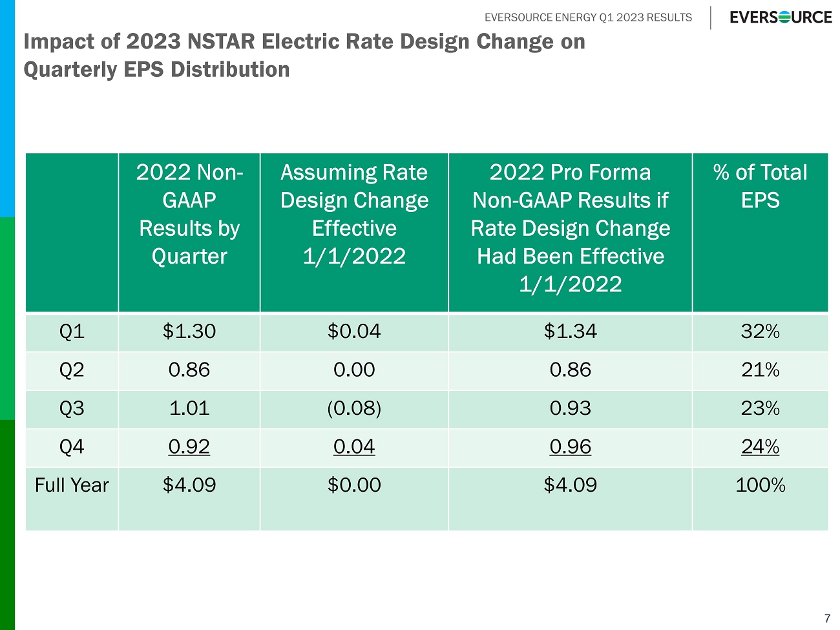The height and width of the screenshot is (630, 840).
Task: Click the 21% cell in Q2 row
Action: point(760,370)
